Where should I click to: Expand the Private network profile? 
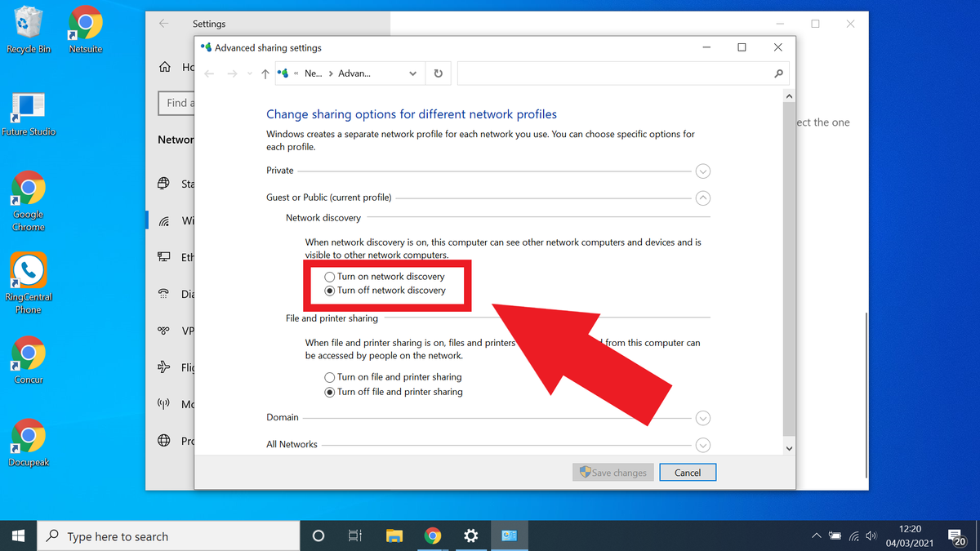[x=702, y=171]
